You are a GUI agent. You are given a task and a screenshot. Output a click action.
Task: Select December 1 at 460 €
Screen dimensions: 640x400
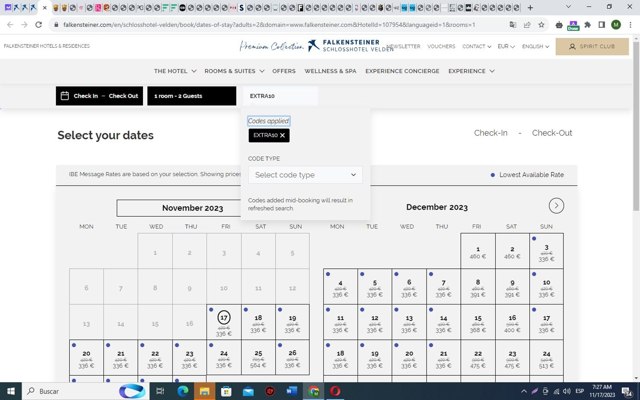coord(478,251)
